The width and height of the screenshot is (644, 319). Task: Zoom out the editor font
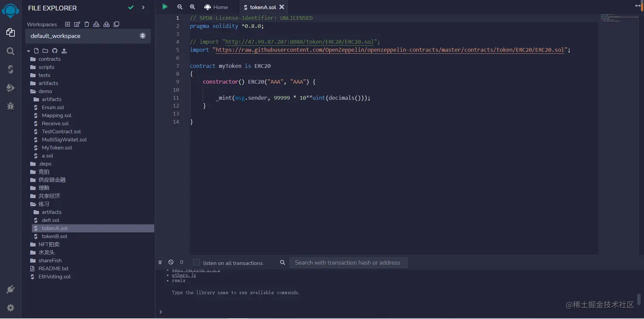(180, 7)
